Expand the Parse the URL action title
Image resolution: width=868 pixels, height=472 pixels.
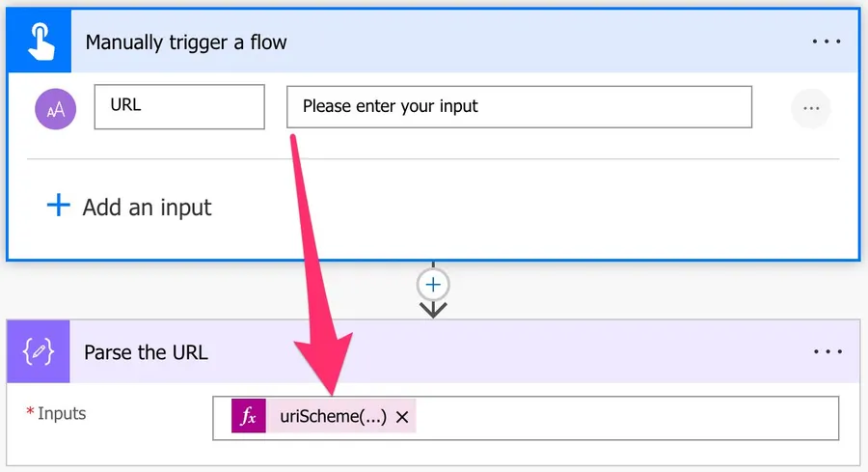tap(146, 352)
